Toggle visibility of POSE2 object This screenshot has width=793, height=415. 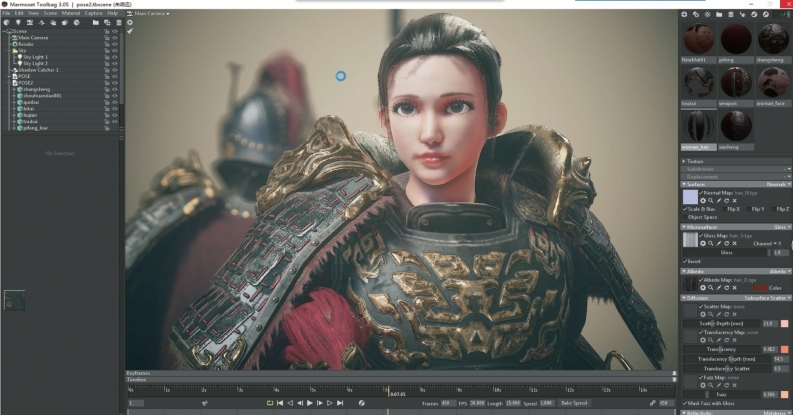coord(115,83)
